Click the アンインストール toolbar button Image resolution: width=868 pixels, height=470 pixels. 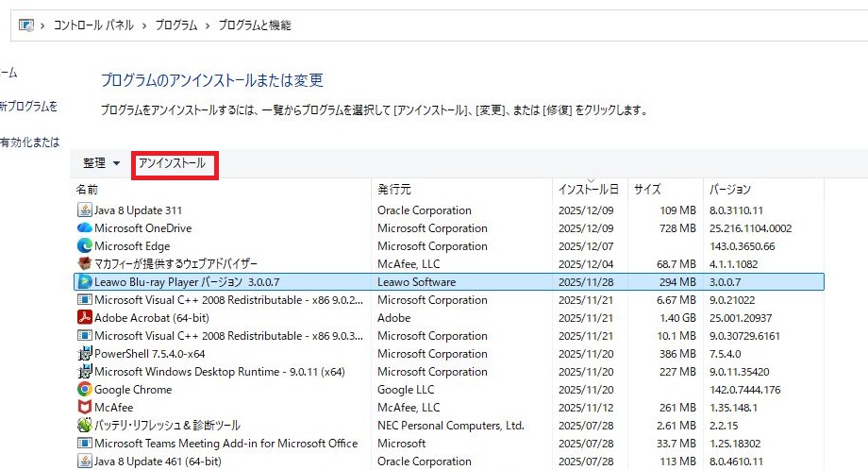click(172, 164)
